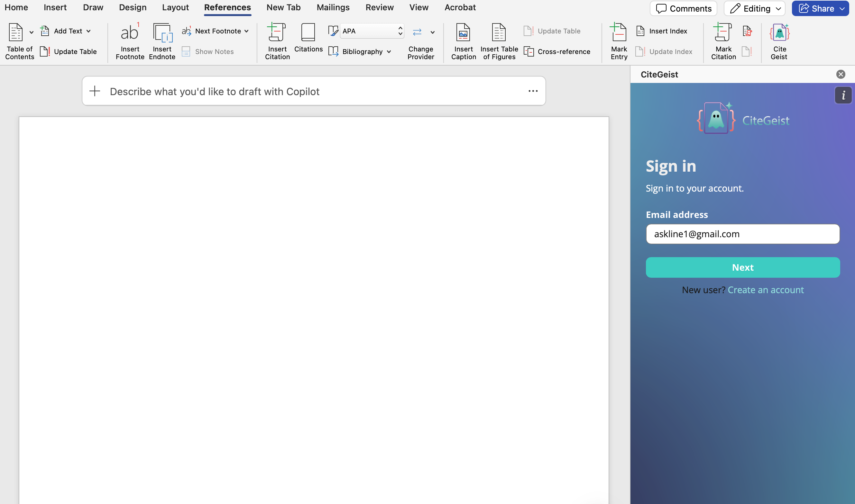Image resolution: width=855 pixels, height=504 pixels.
Task: Switch to the View tab
Action: click(x=419, y=7)
